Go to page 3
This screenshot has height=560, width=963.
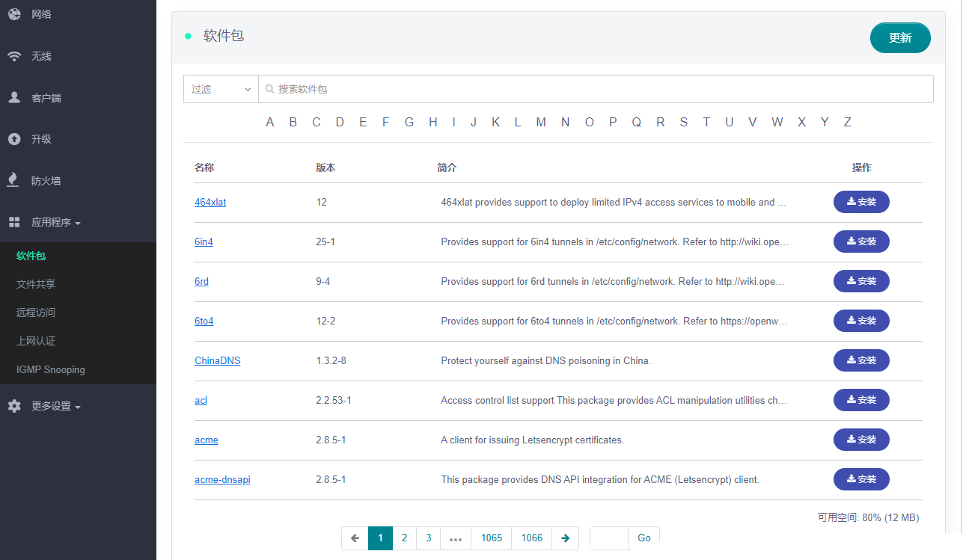click(x=429, y=538)
